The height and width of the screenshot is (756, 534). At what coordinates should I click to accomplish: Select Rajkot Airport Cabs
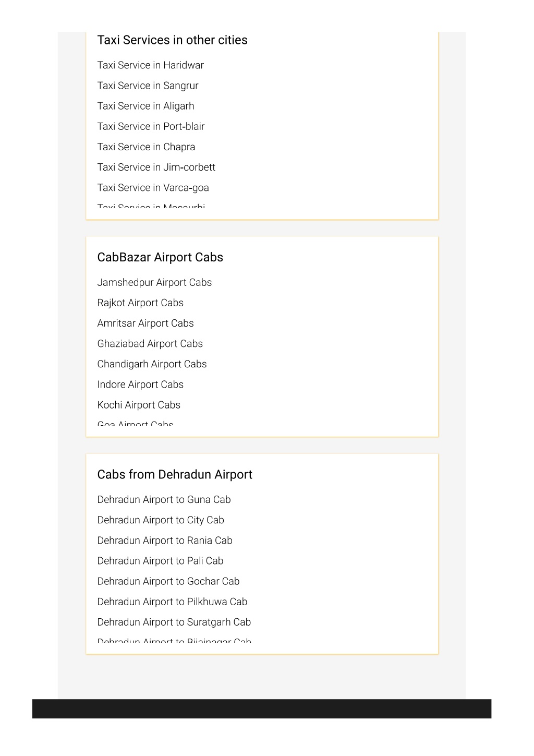(x=140, y=303)
